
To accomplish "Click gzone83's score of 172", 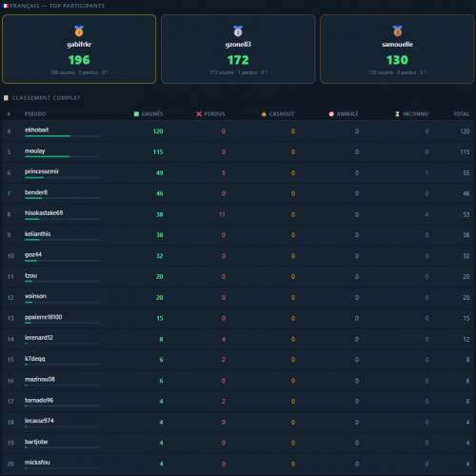I will tap(238, 60).
